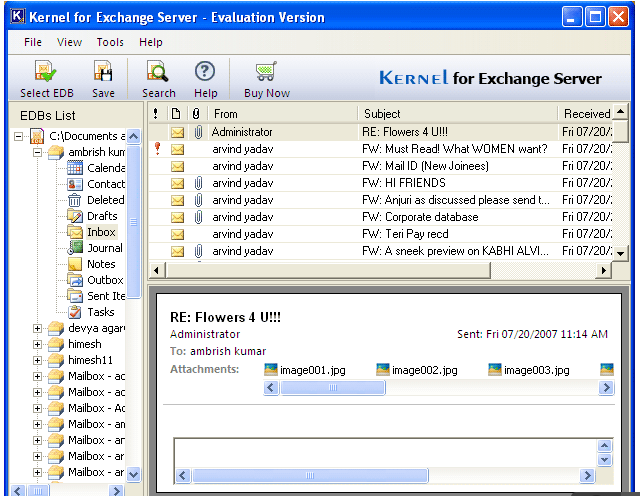Image resolution: width=640 pixels, height=496 pixels.
Task: Click the attachments horizontal scrollbar thumb
Action: (x=333, y=387)
